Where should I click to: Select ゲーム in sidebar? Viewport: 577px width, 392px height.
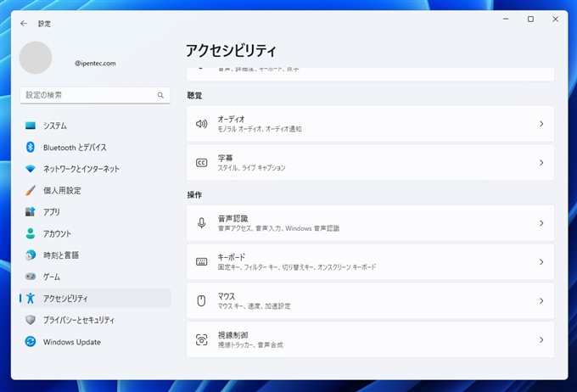coord(95,277)
